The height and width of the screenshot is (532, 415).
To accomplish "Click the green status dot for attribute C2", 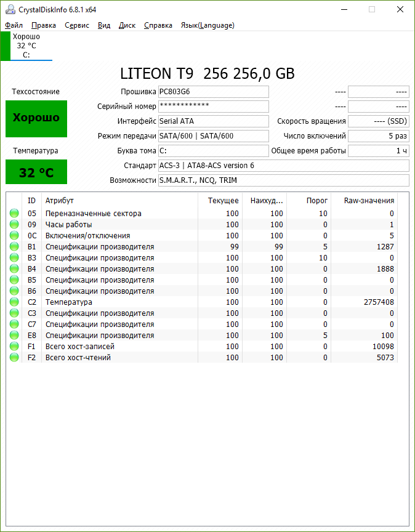I will point(14,302).
